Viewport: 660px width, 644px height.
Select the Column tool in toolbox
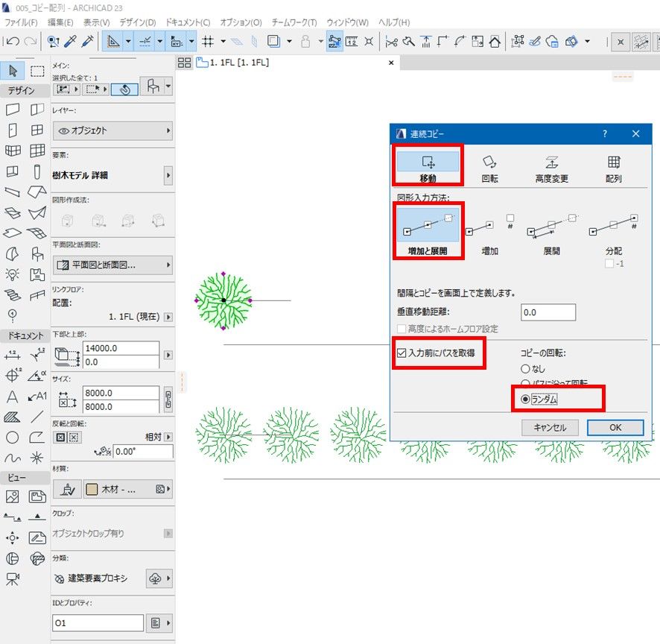click(37, 172)
